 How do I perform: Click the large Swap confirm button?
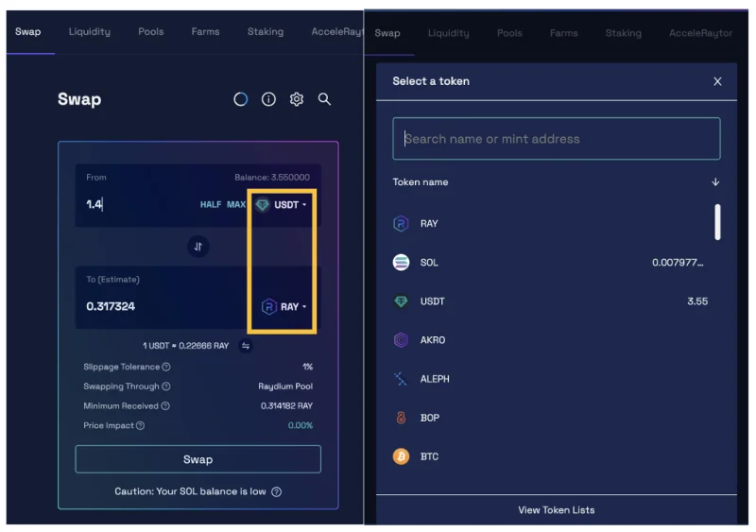(198, 459)
